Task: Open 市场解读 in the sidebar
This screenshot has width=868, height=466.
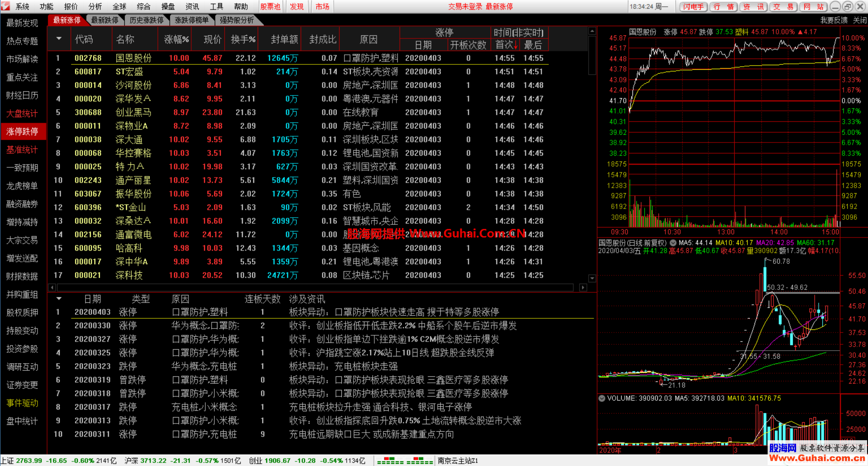Action: (x=22, y=59)
